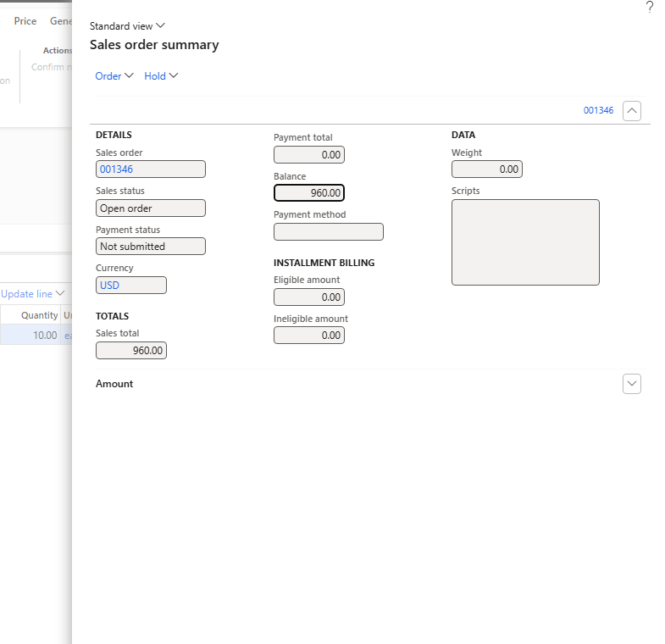The width and height of the screenshot is (665, 644).
Task: Open the Price tab in the background page
Action: pos(25,21)
